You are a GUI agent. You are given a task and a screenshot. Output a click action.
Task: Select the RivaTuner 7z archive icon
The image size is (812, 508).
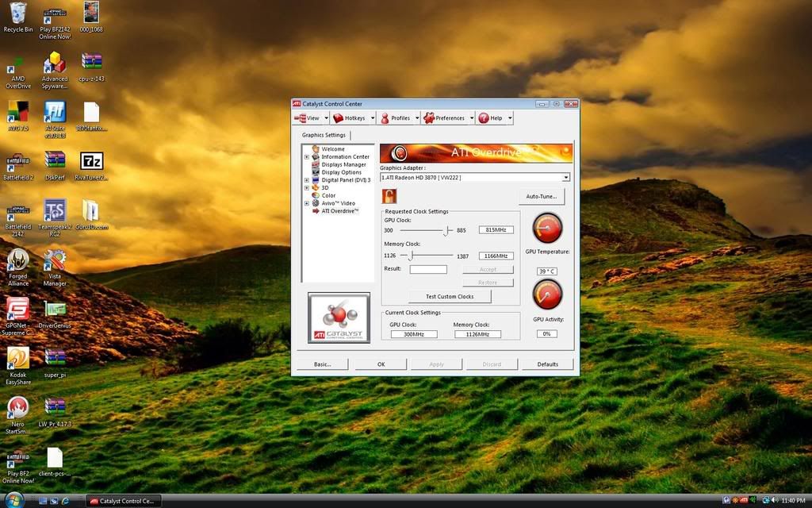[92, 162]
